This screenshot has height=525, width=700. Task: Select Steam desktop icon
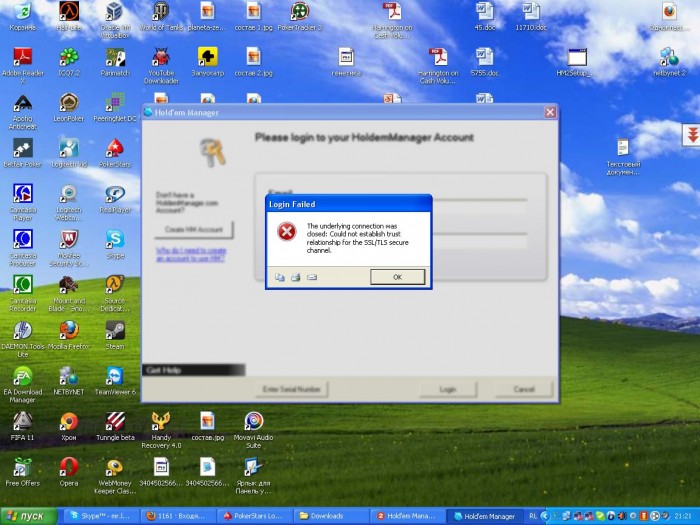pyautogui.click(x=115, y=336)
